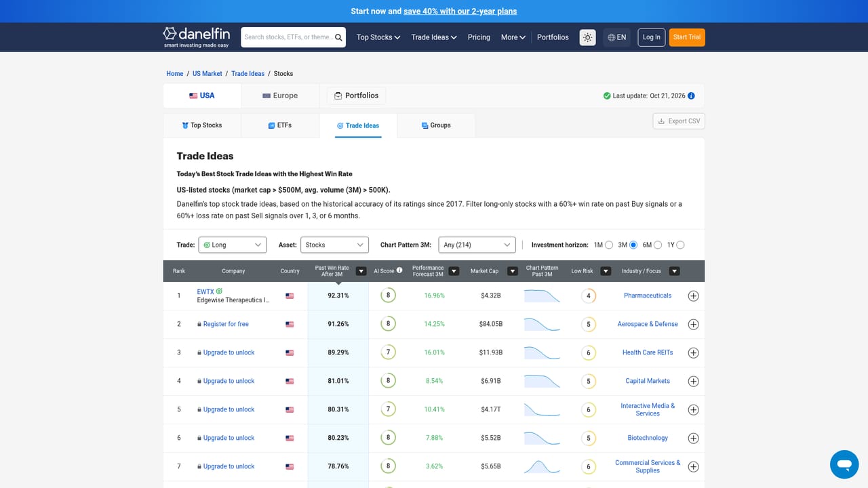Open the Pharmaceuticals industry link

(x=648, y=296)
